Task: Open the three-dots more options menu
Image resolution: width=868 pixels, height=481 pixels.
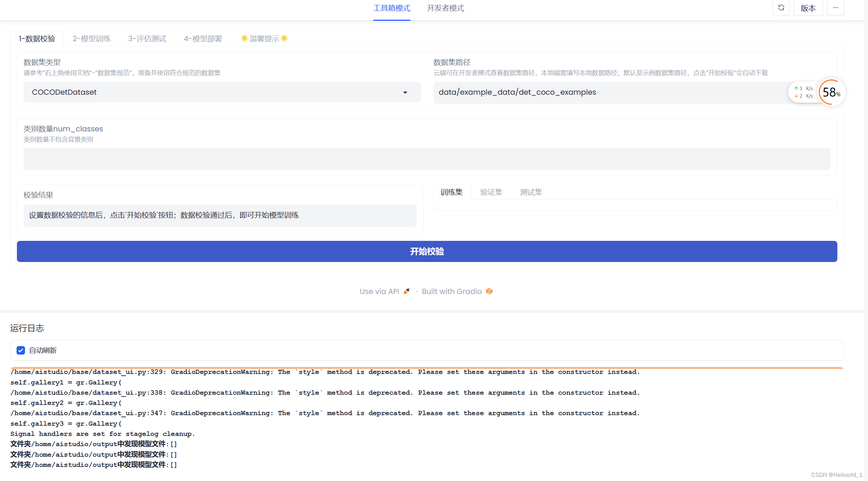Action: [835, 8]
